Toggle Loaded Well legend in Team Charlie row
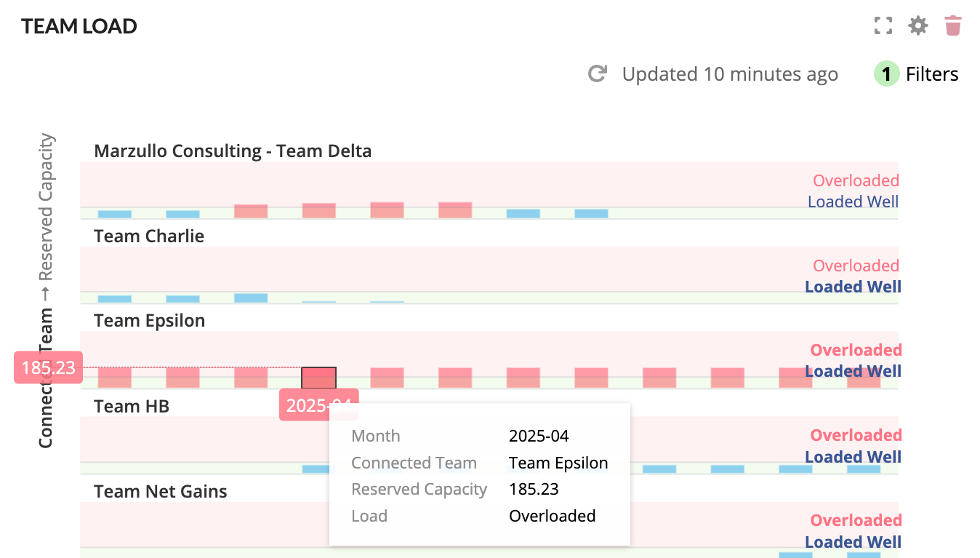 point(852,287)
